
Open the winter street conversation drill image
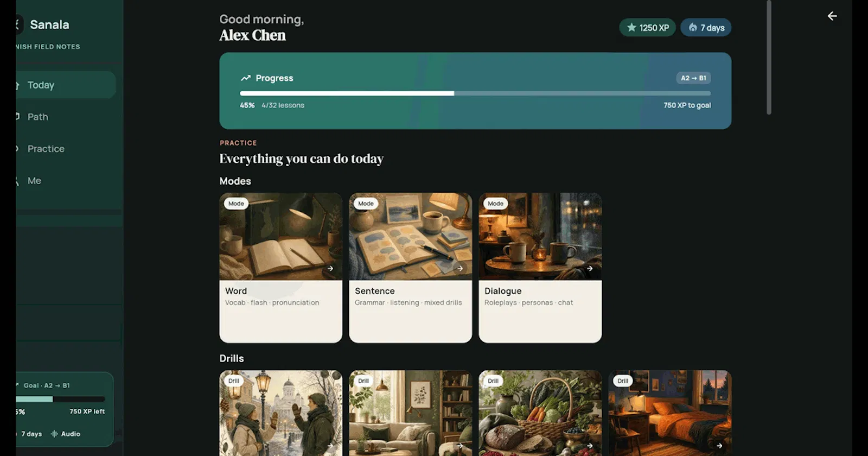(x=280, y=413)
